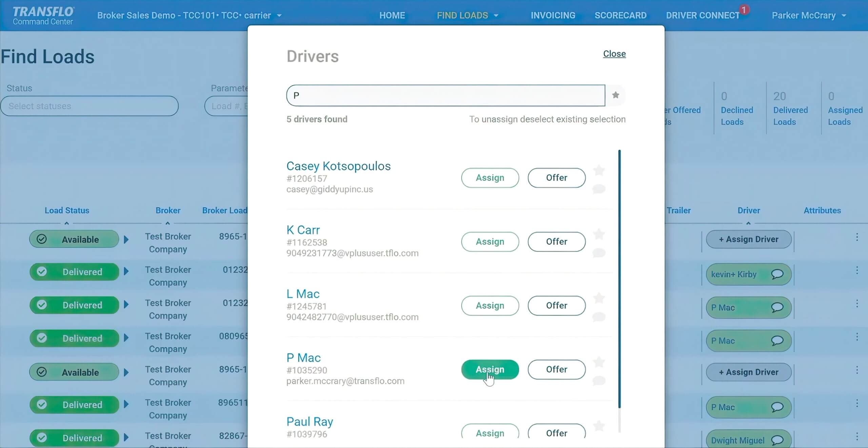The width and height of the screenshot is (868, 448).
Task: Click the Transflo Command Center logo
Action: pos(43,15)
